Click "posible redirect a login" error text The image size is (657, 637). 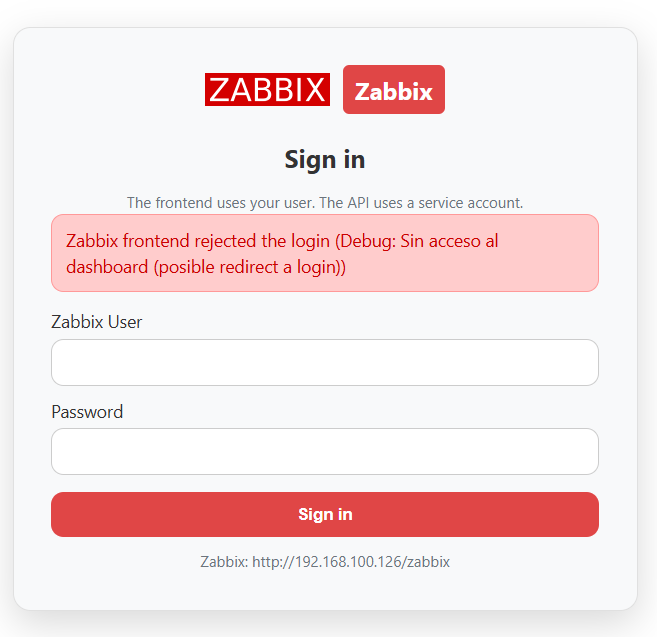(249, 268)
